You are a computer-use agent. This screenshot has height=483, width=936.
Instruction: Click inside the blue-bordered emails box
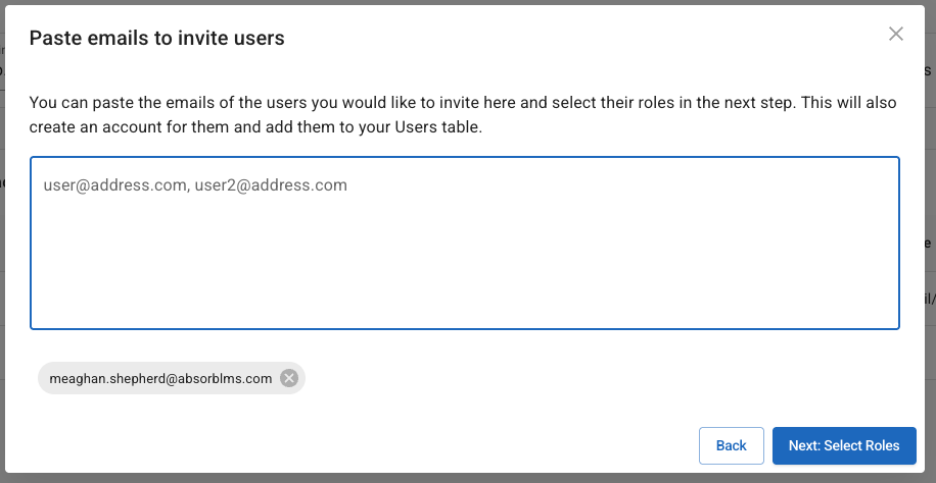pyautogui.click(x=464, y=260)
